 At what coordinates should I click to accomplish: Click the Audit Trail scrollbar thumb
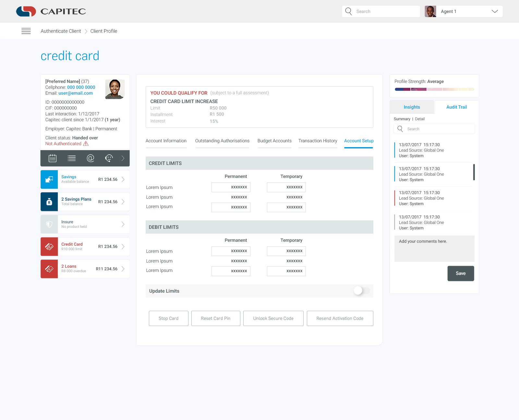(x=474, y=172)
